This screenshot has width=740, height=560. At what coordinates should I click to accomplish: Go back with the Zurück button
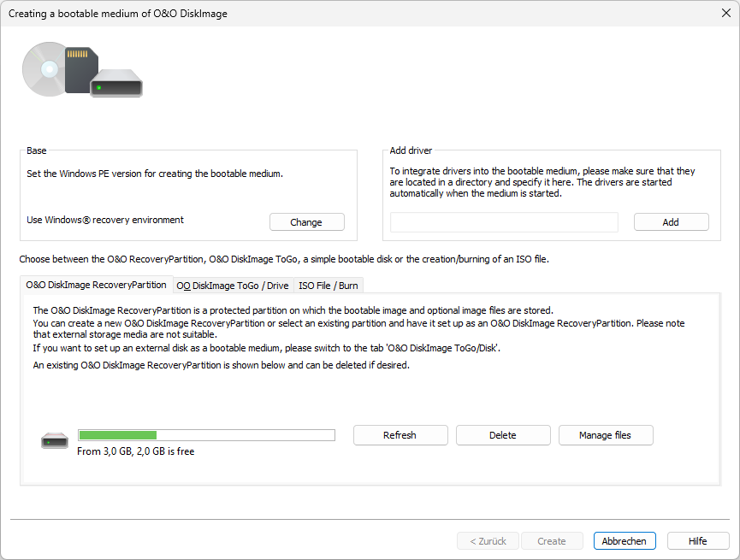click(x=488, y=541)
